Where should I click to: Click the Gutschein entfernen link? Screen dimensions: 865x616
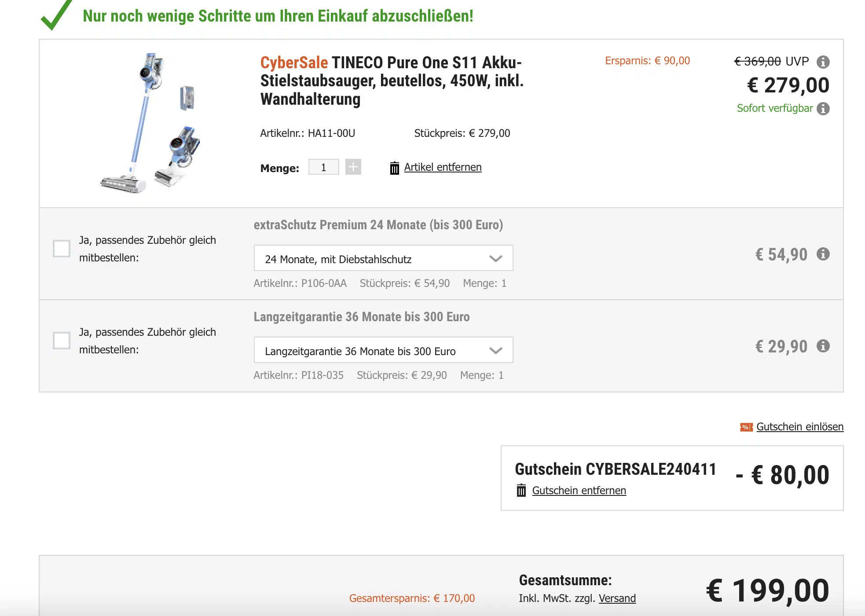click(579, 491)
